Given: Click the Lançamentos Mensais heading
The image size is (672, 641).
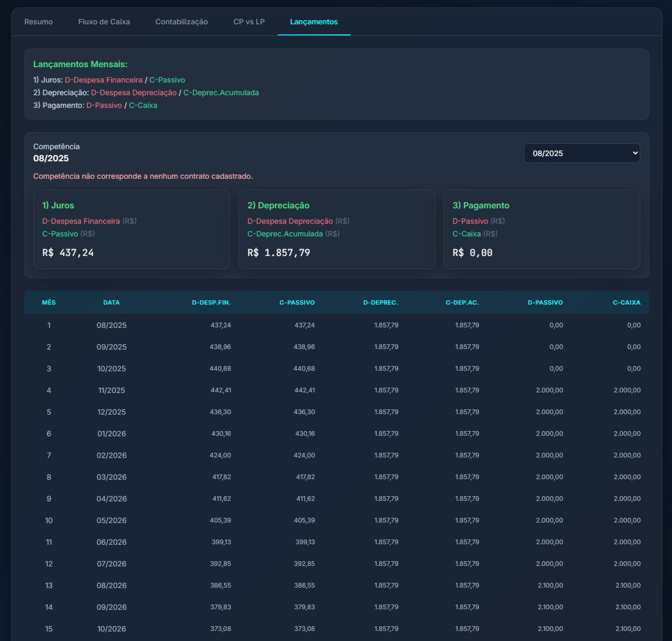Looking at the screenshot, I should 80,65.
